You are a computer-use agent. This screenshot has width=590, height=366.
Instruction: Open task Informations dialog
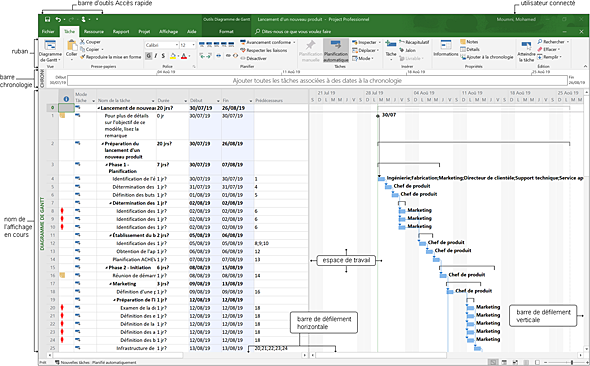click(x=446, y=48)
